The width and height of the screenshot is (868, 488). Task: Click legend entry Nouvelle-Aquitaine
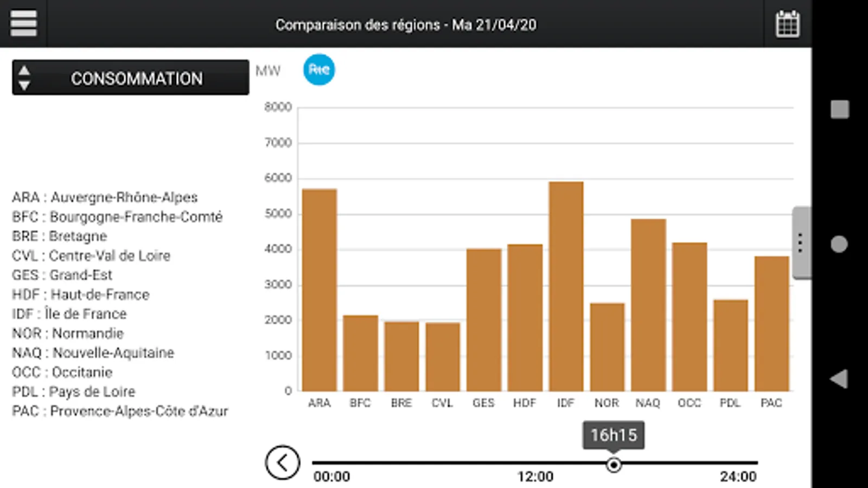click(x=93, y=352)
